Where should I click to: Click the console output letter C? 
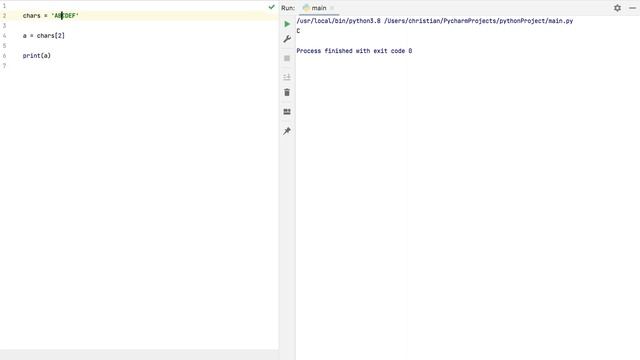coord(298,31)
